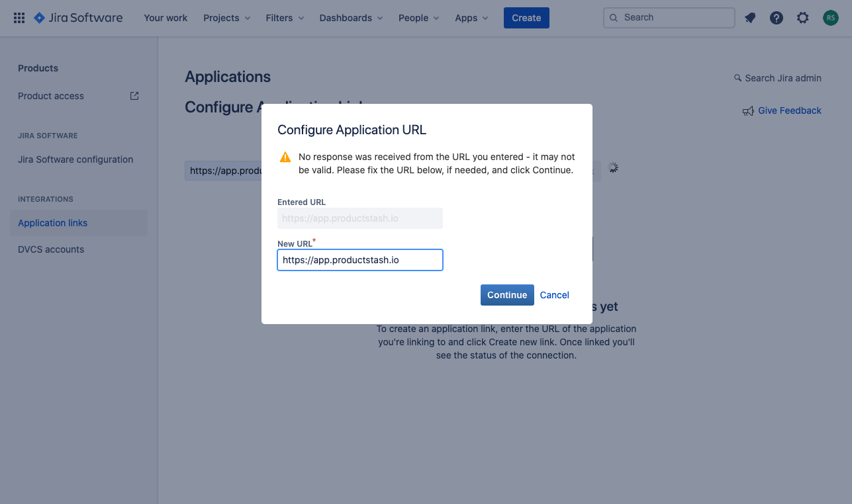Expand the Apps dropdown

[x=471, y=18]
